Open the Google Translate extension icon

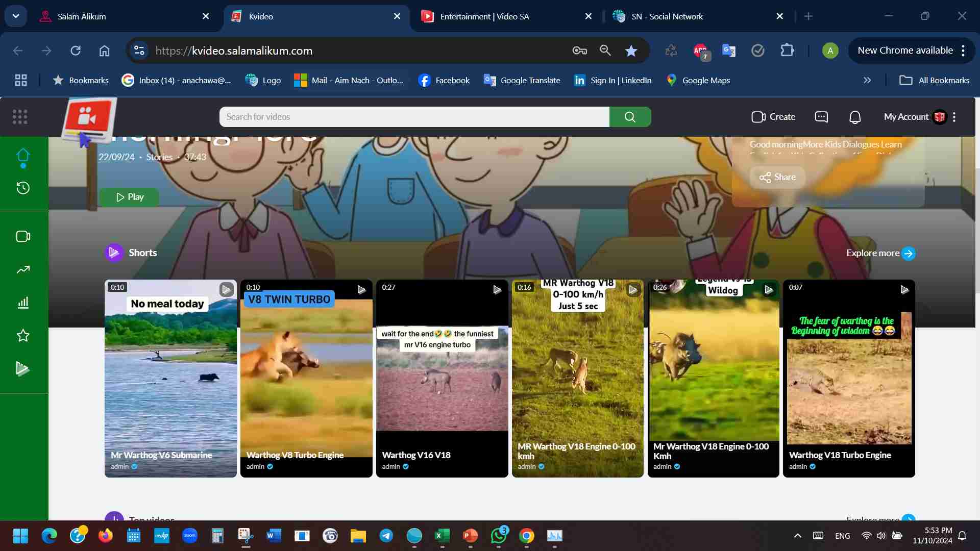point(729,51)
